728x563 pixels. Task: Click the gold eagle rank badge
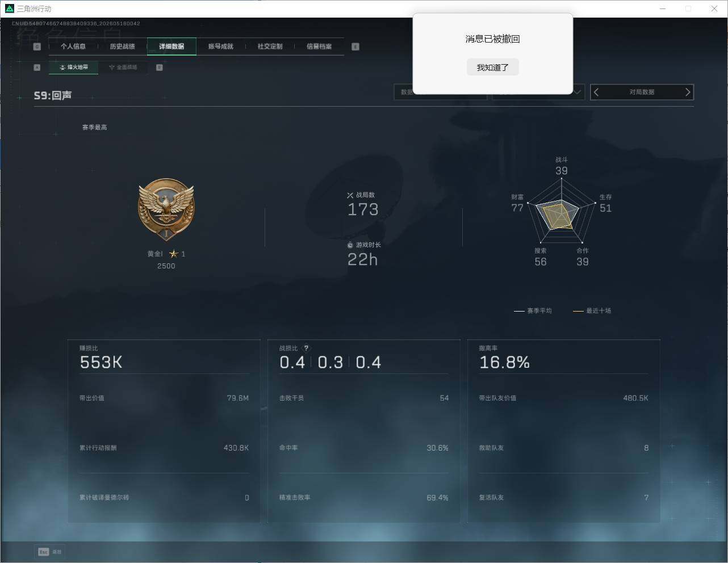click(166, 210)
